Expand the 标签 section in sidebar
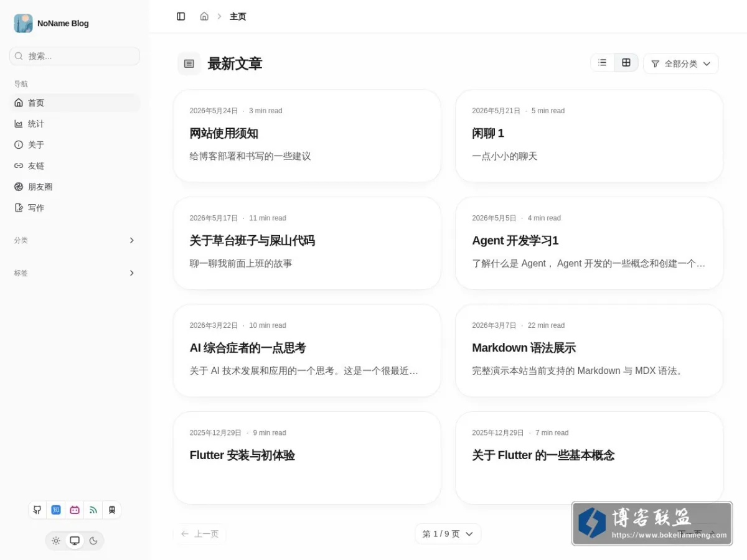 point(75,273)
